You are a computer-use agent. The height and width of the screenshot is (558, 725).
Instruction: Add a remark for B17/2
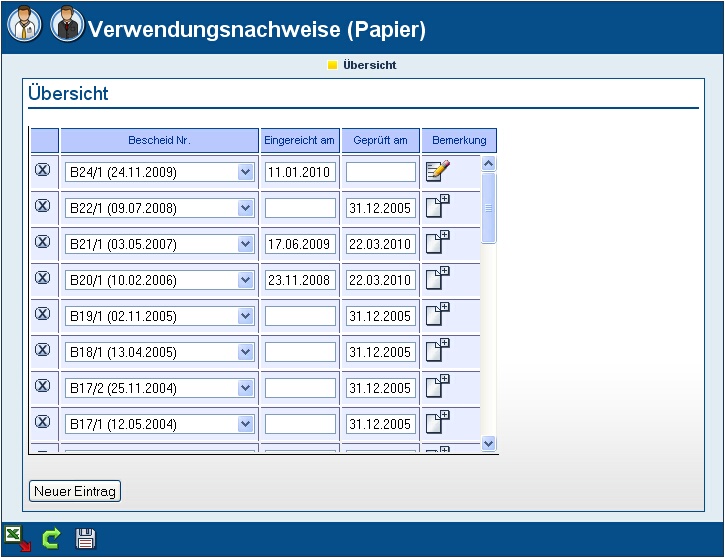point(437,386)
